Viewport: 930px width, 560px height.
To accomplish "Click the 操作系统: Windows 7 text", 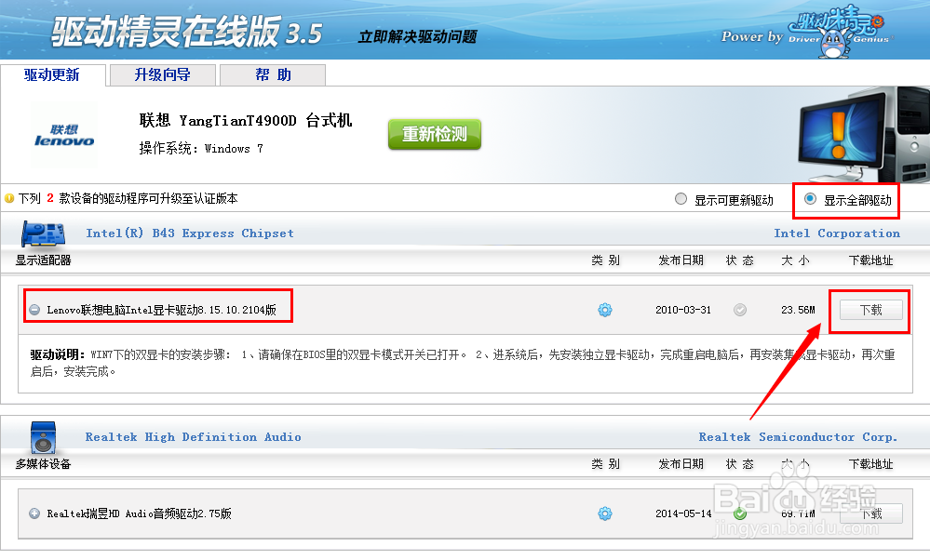I will click(x=201, y=149).
